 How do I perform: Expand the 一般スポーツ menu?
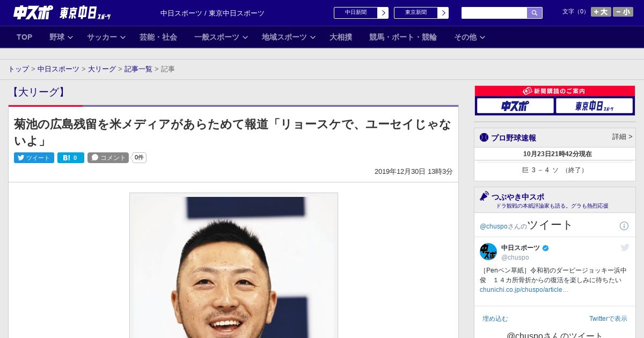pos(221,37)
